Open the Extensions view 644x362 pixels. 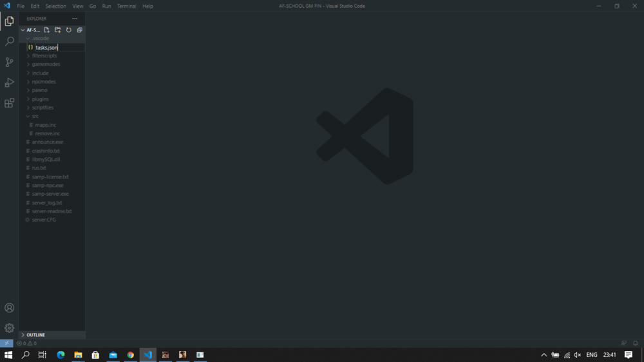9,102
